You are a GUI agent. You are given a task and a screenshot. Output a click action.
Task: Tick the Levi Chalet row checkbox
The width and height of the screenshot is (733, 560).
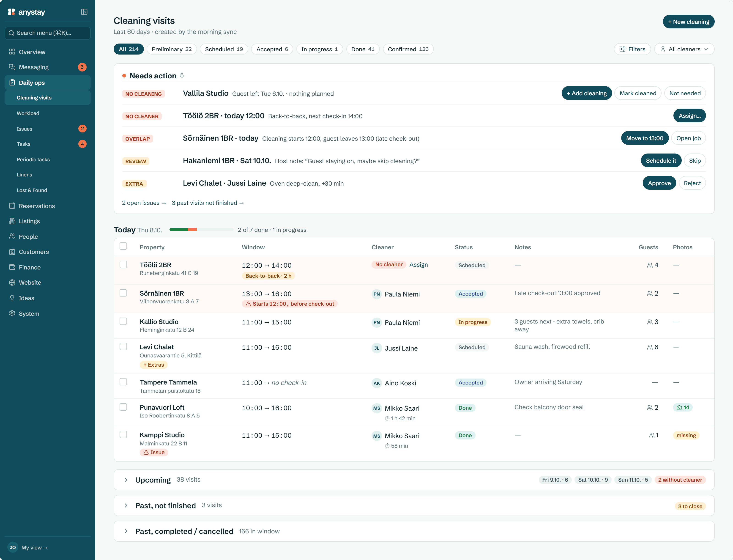pyautogui.click(x=123, y=347)
